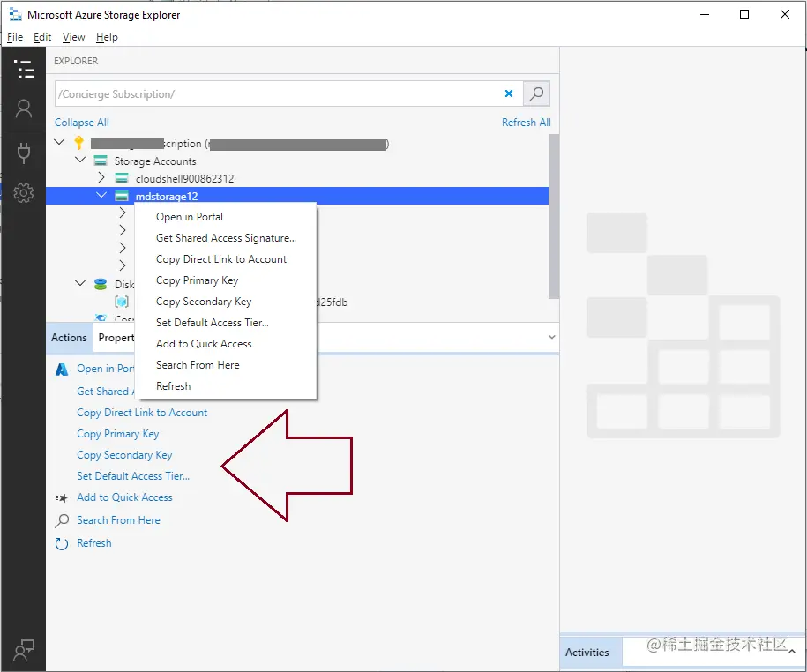This screenshot has width=807, height=672.
Task: Click the Azure icon next to Open in Portal
Action: click(62, 369)
